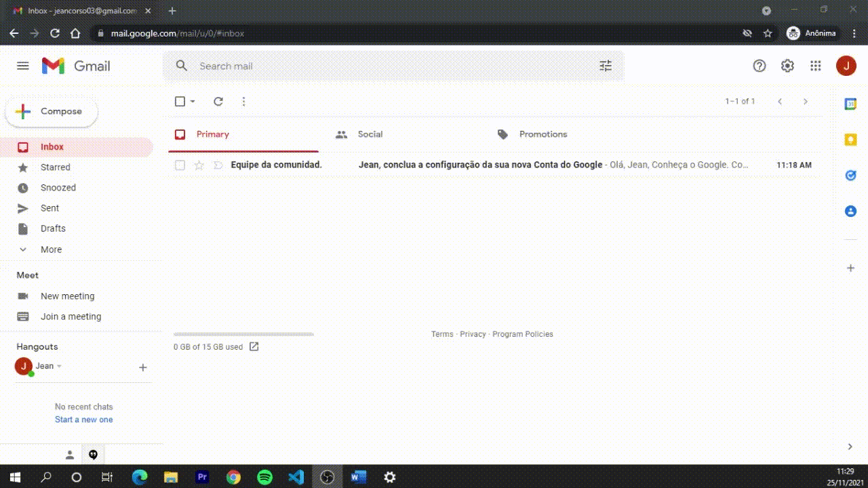The height and width of the screenshot is (488, 868).
Task: Open a new browser tab
Action: tap(172, 11)
